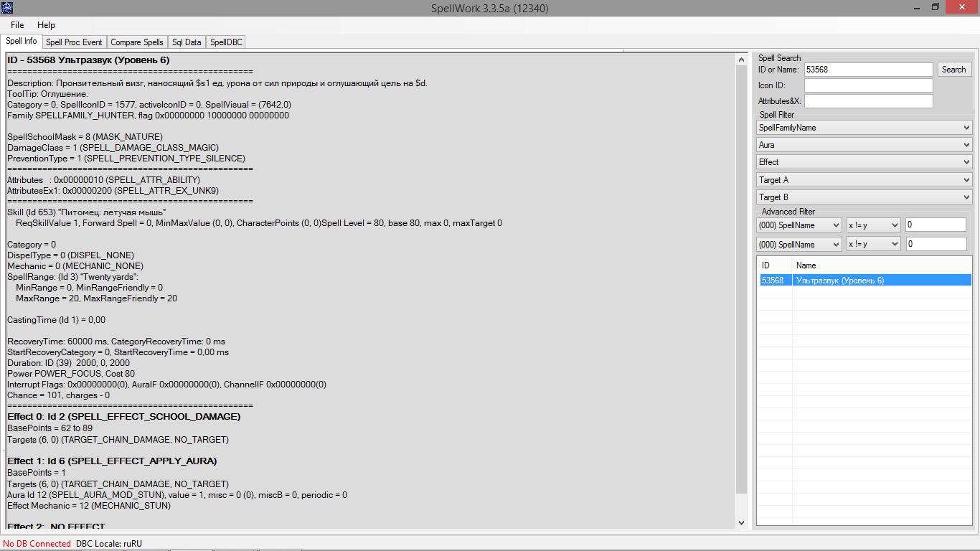
Task: Click the Search button
Action: 954,70
